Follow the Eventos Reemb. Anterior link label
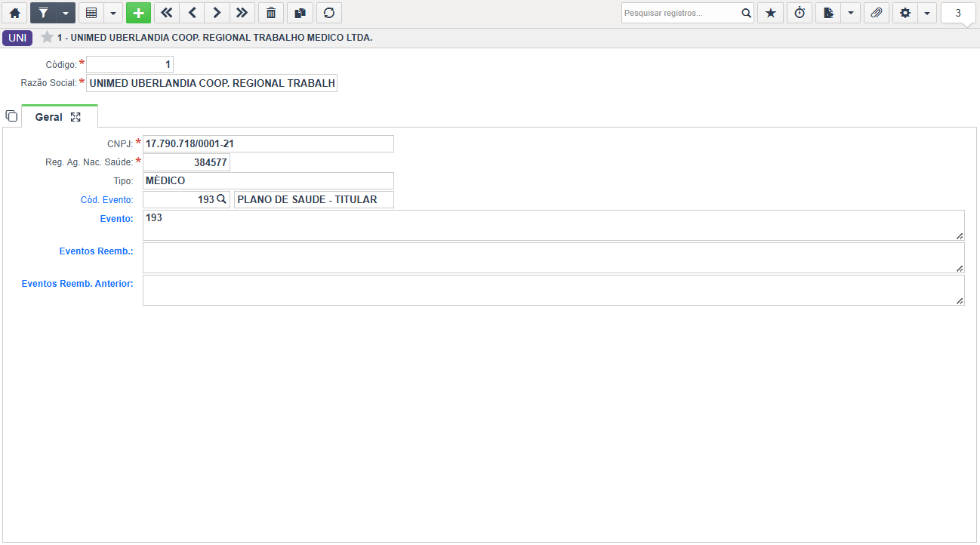This screenshot has height=545, width=980. 77,283
